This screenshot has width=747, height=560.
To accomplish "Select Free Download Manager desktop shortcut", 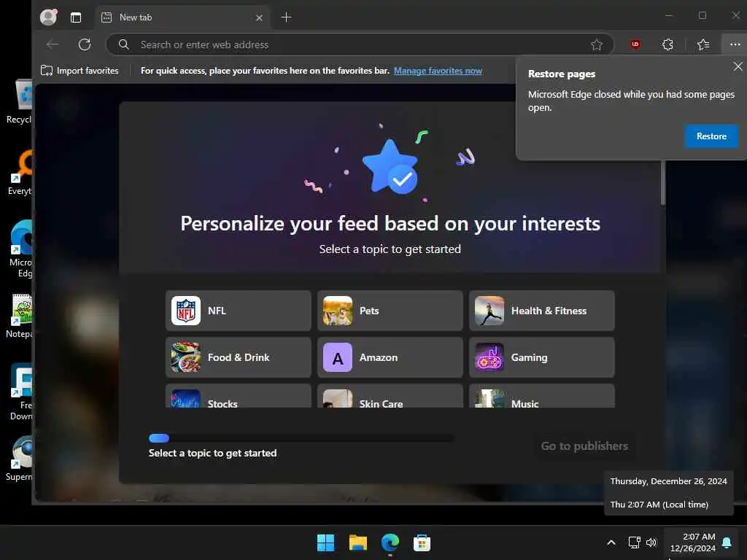I will (21, 392).
